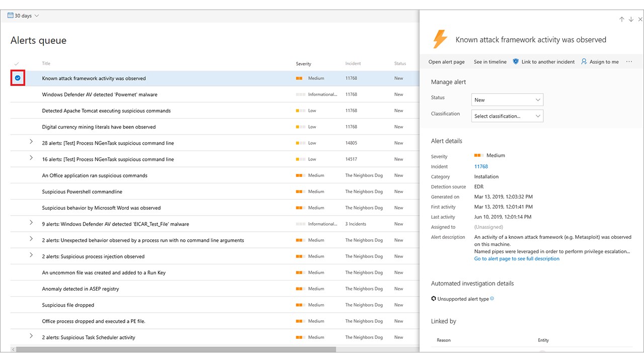
Task: Expand the 28 alerts NGenTask group
Action: (x=31, y=142)
